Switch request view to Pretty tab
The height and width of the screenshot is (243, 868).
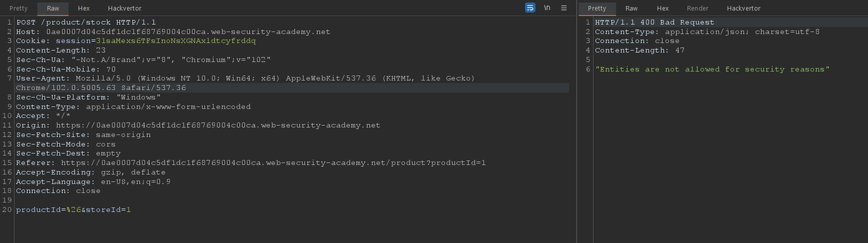pos(18,8)
